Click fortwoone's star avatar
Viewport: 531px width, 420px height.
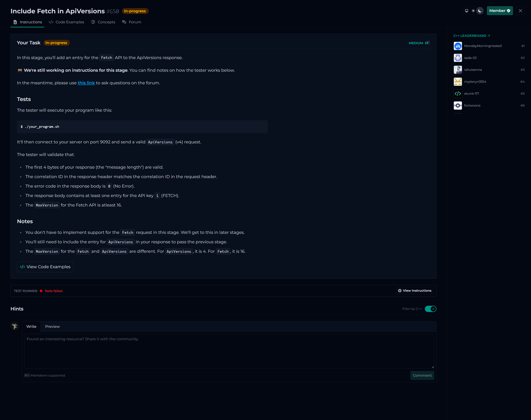[458, 106]
